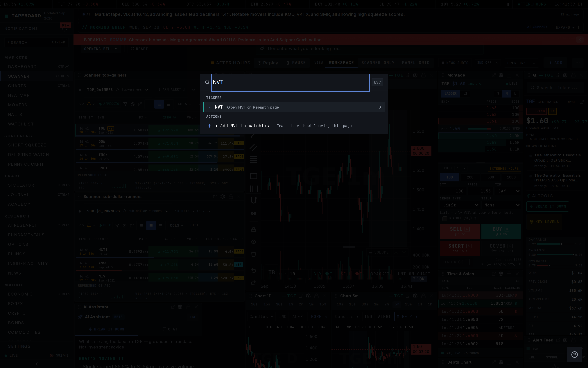This screenshot has width=588, height=368.
Task: Click KEY LEVELS in AI Tools
Action: tap(544, 222)
